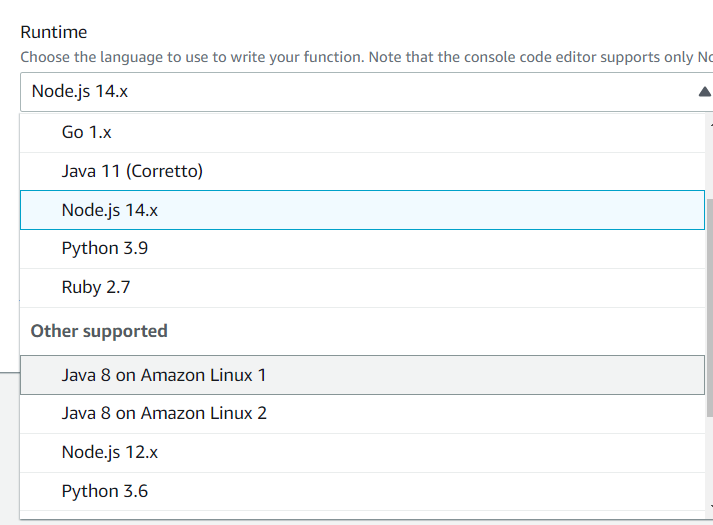Choose Java 11 (Corretto) from the list

(x=132, y=171)
